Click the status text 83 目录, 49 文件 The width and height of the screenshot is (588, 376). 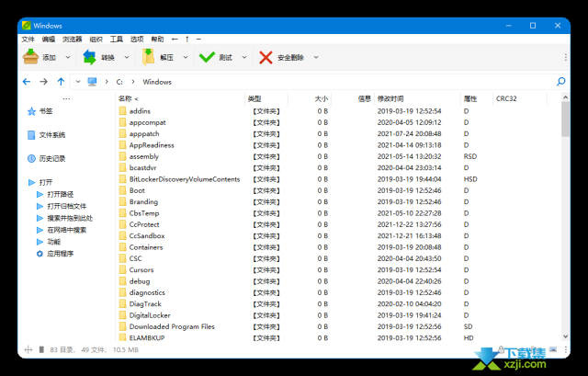77,349
